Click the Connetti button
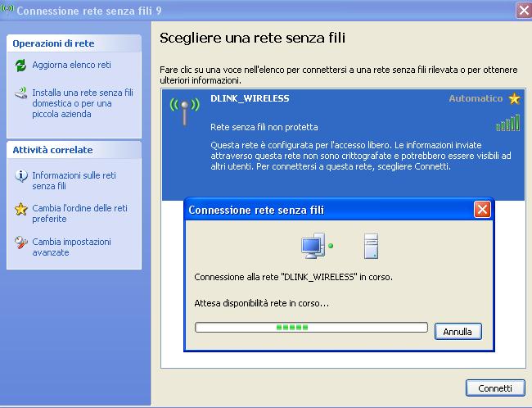 click(x=495, y=388)
